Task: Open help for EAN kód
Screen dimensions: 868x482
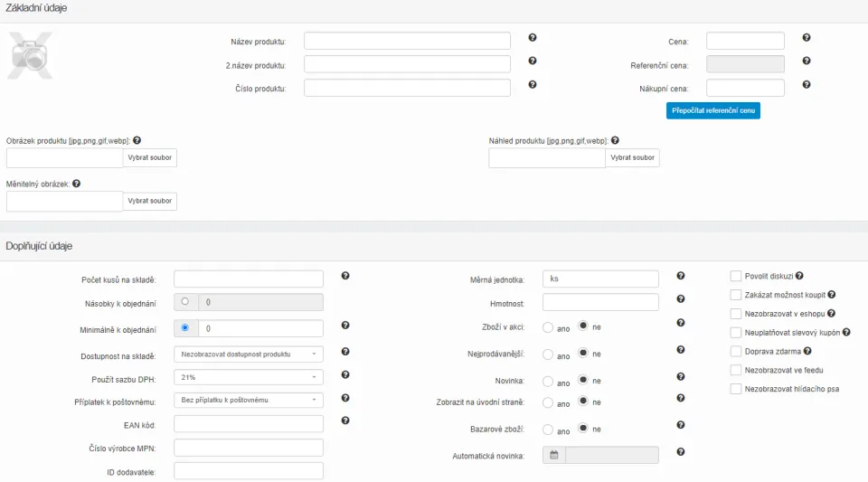Action: click(344, 421)
